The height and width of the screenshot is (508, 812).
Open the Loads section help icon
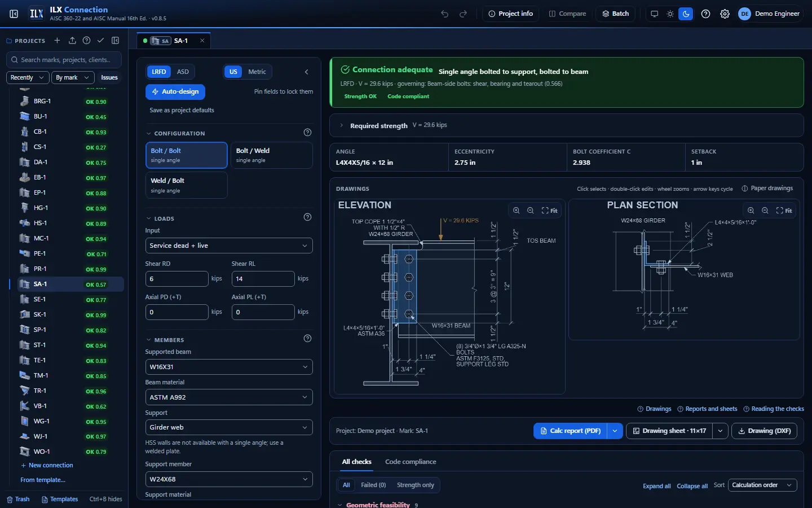point(307,217)
